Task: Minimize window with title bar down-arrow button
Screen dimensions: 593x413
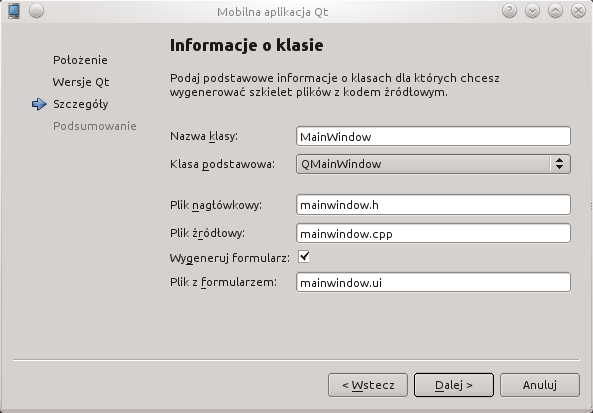Action: (x=532, y=11)
